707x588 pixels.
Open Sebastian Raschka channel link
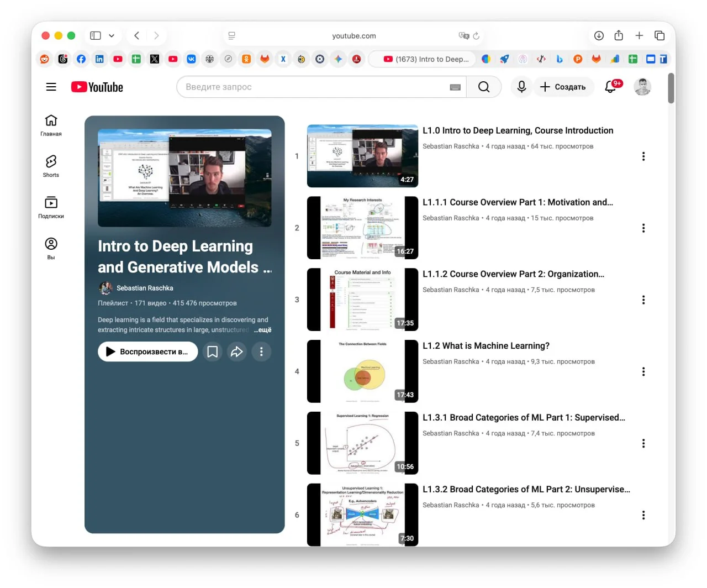(x=145, y=288)
